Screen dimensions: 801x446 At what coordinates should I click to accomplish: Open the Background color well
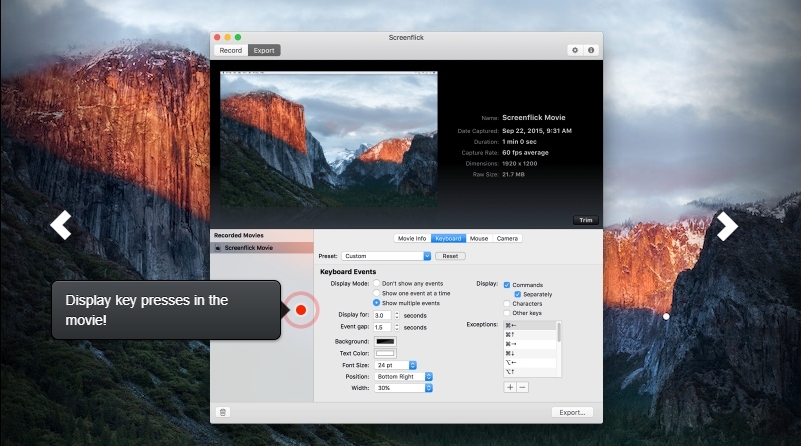click(x=385, y=341)
